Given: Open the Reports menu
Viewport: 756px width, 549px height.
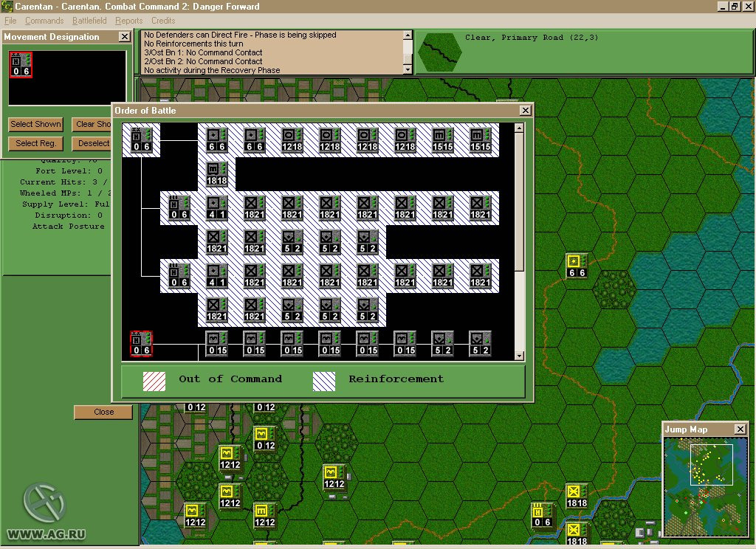Looking at the screenshot, I should [x=128, y=21].
